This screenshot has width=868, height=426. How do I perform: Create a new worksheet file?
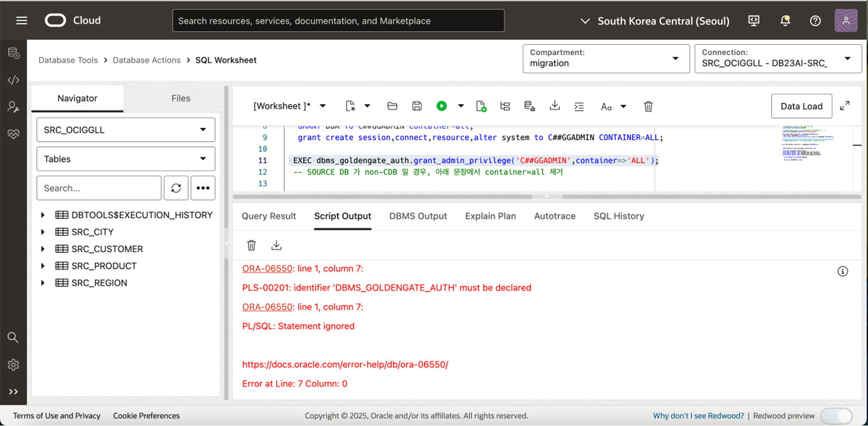(350, 106)
